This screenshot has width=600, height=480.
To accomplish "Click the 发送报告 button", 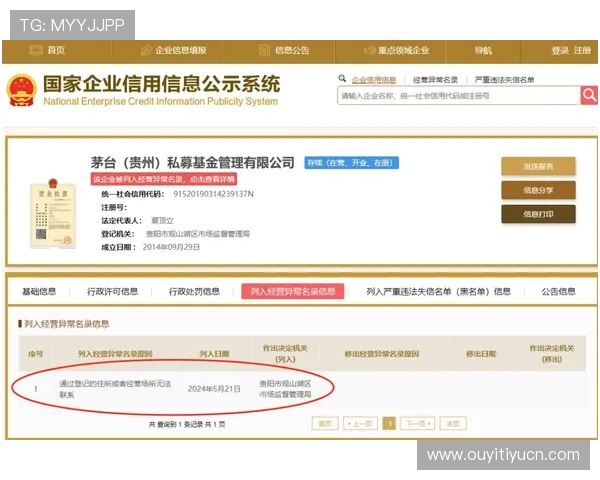I will pyautogui.click(x=538, y=166).
